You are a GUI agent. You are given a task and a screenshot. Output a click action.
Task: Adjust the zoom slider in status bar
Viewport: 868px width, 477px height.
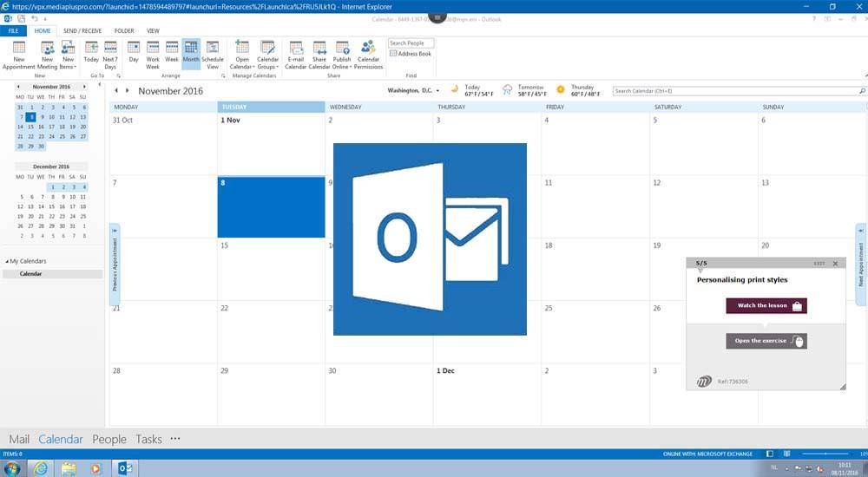tap(825, 454)
